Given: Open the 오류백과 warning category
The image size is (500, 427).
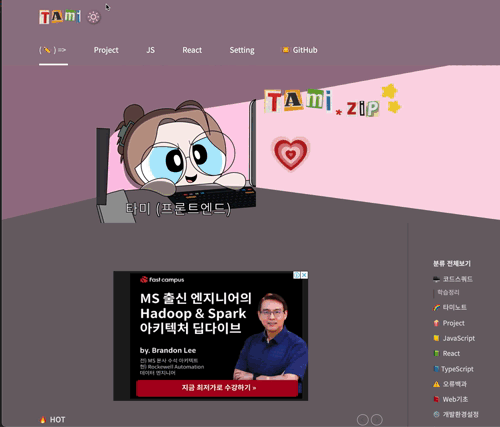Looking at the screenshot, I should [x=450, y=384].
